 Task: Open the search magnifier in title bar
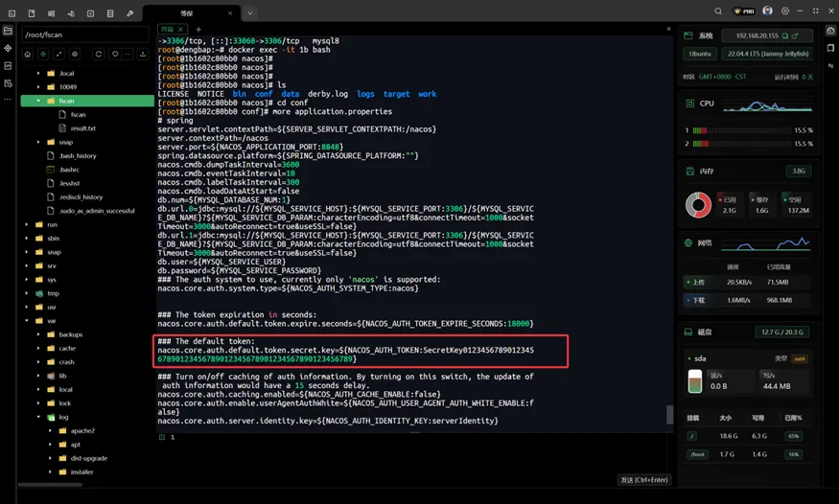[719, 11]
